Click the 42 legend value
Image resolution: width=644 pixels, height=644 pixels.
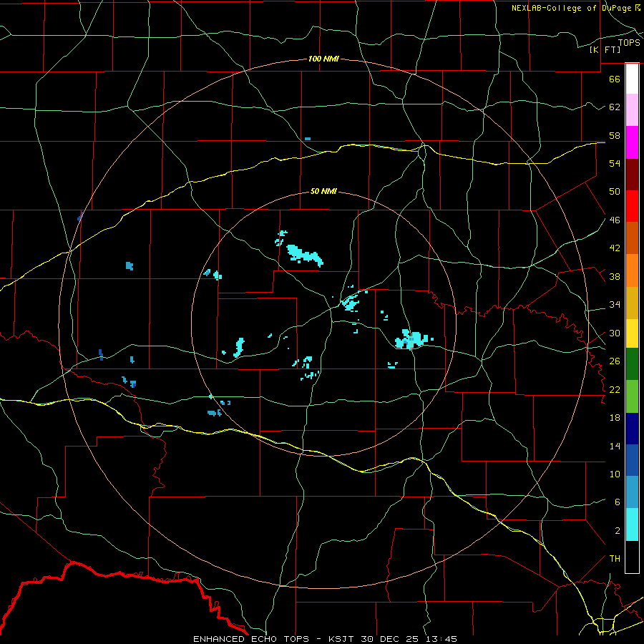pos(615,248)
